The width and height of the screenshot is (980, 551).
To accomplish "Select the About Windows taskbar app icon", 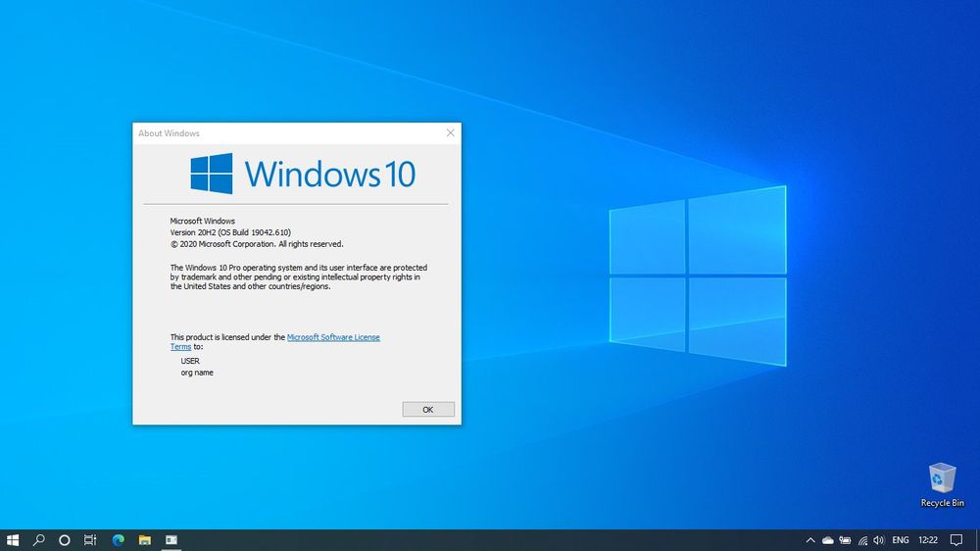I will coord(171,540).
